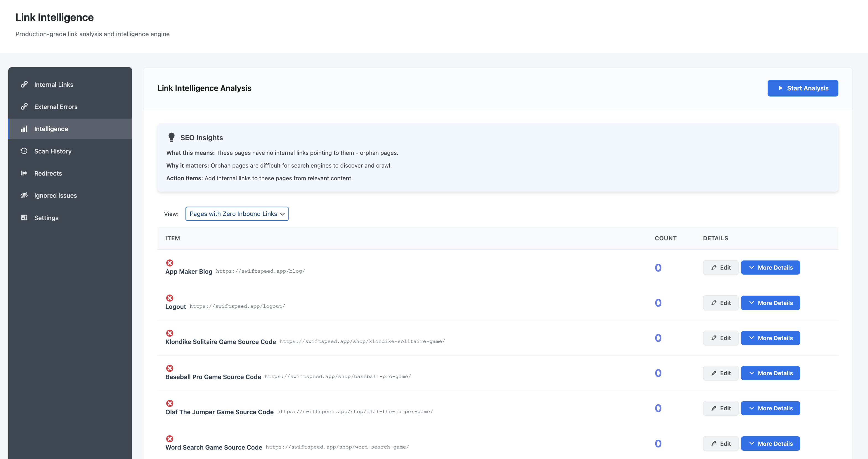Expand More Details for Klondike Solitaire page

tap(771, 338)
